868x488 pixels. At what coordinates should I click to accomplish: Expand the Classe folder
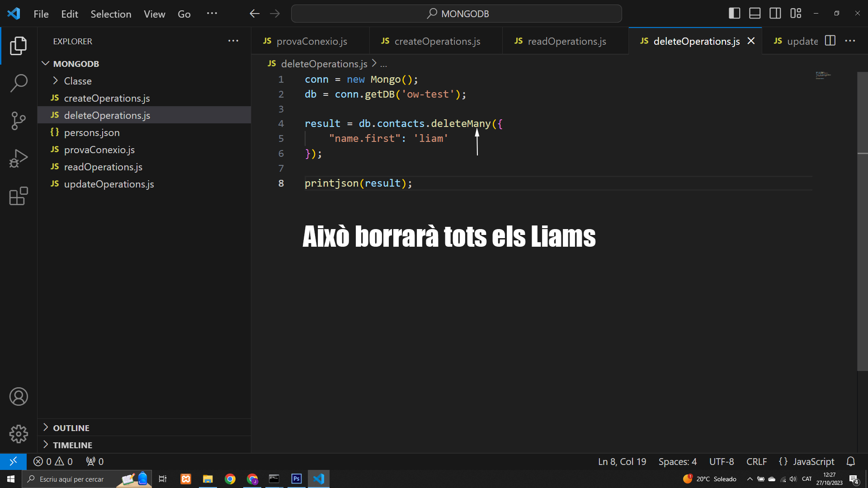[77, 81]
